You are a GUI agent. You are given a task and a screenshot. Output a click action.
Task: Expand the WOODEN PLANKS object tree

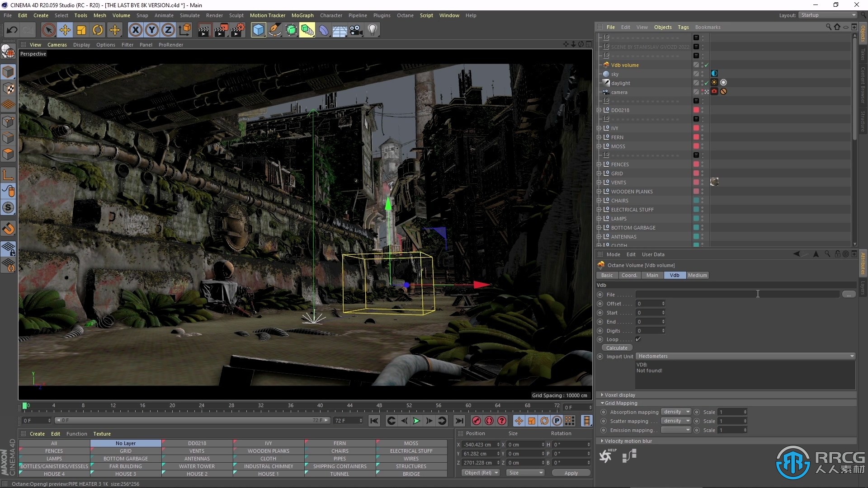[599, 192]
